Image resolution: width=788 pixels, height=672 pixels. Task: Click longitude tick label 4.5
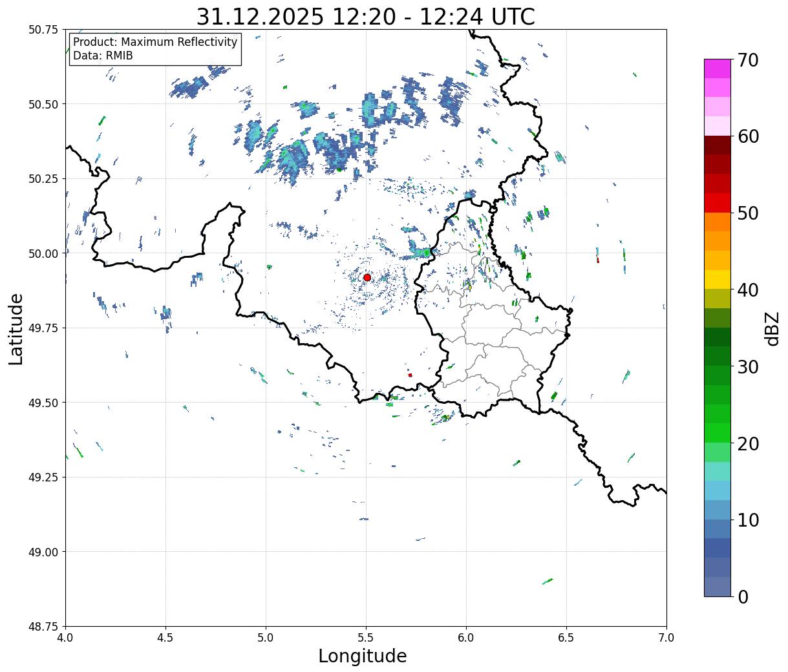click(x=165, y=638)
